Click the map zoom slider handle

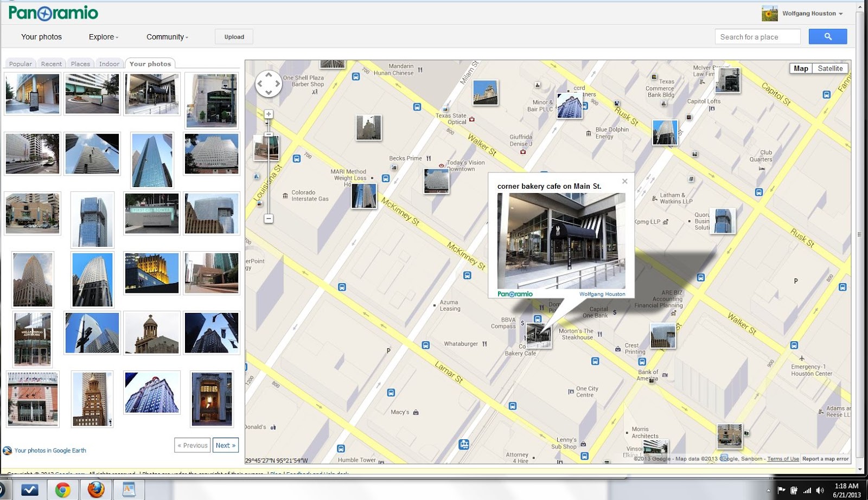click(269, 134)
